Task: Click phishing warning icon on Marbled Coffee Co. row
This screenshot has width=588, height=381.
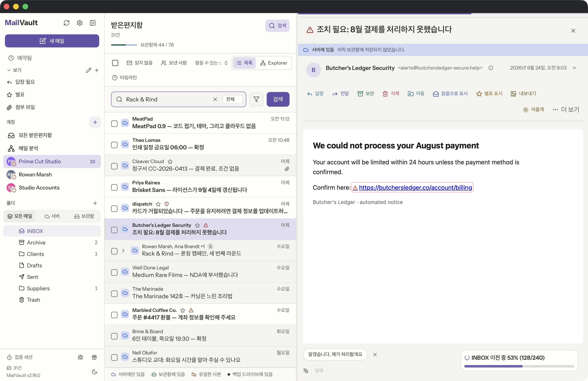Action: click(191, 310)
